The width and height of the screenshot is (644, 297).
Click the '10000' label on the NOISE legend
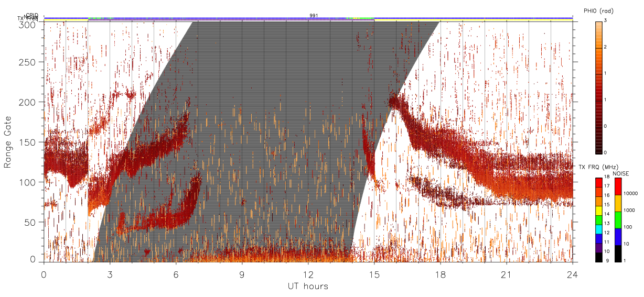pos(631,193)
